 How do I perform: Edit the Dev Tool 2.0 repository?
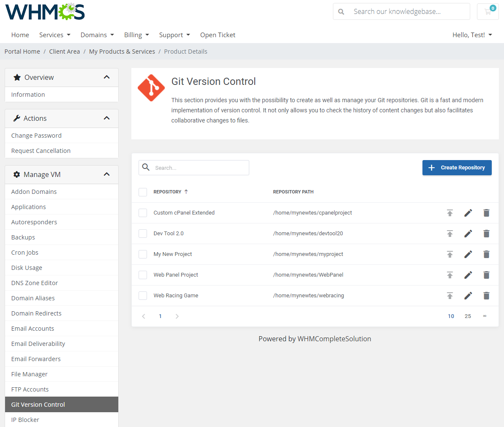pyautogui.click(x=468, y=234)
